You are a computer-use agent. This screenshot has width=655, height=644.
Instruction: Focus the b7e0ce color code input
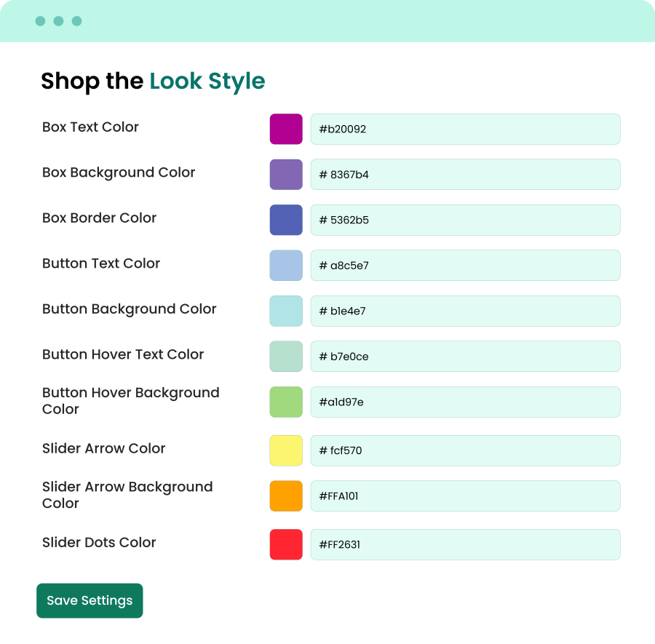(x=465, y=357)
